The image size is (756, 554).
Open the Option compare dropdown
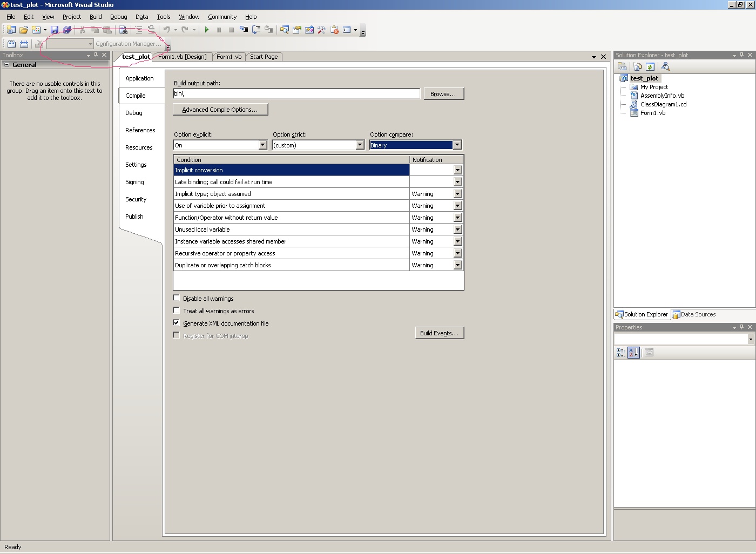coord(457,145)
